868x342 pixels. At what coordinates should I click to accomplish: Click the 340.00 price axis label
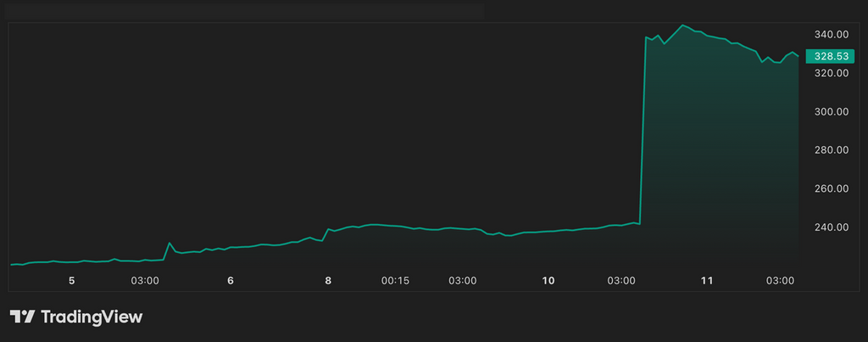(x=831, y=35)
